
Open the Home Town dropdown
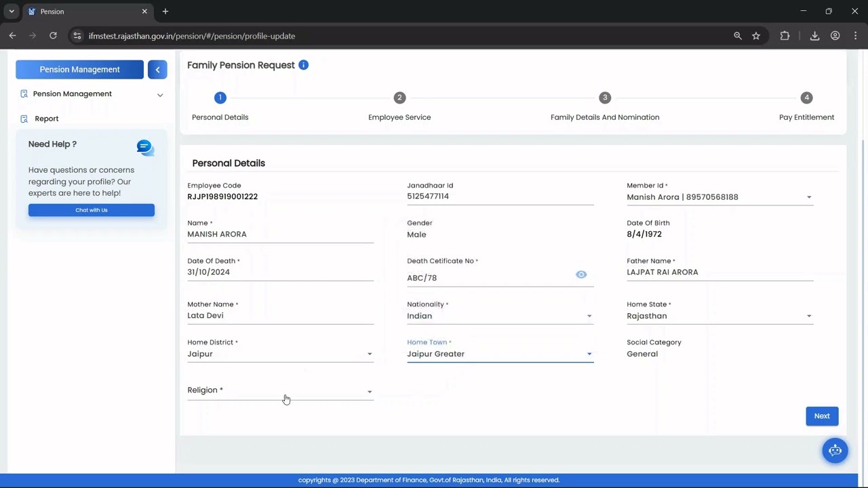500,354
